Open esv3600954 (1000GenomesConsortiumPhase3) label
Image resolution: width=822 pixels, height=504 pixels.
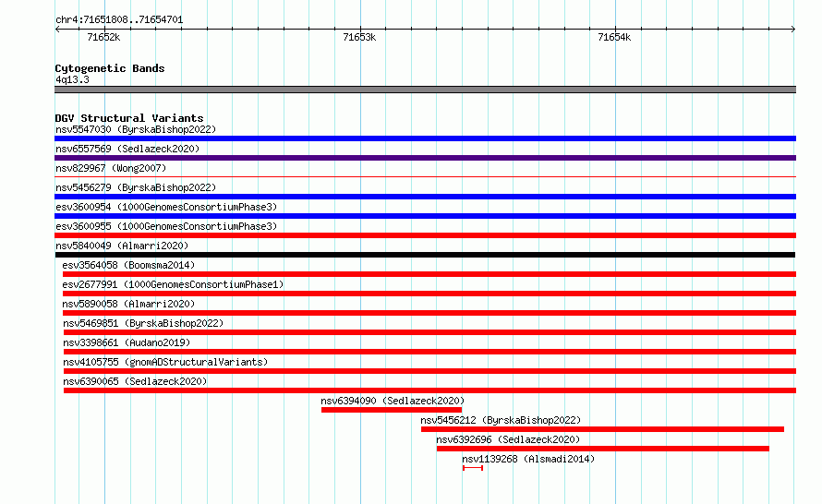tap(166, 207)
